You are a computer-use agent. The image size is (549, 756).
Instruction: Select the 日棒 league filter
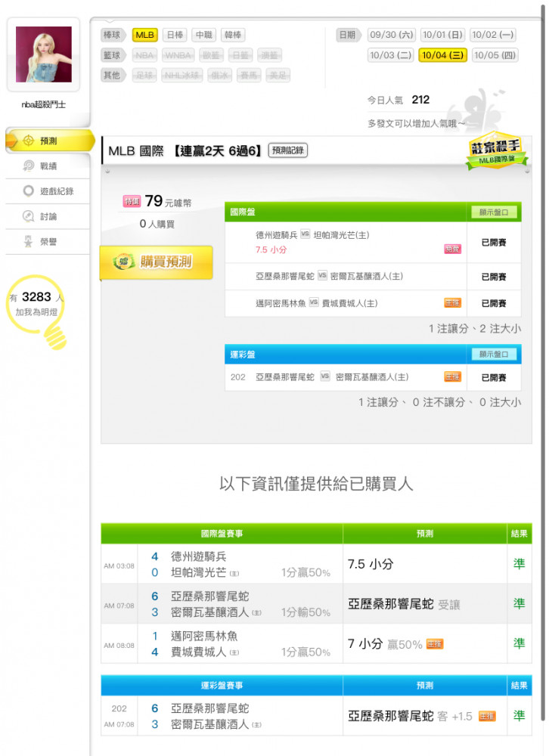175,35
